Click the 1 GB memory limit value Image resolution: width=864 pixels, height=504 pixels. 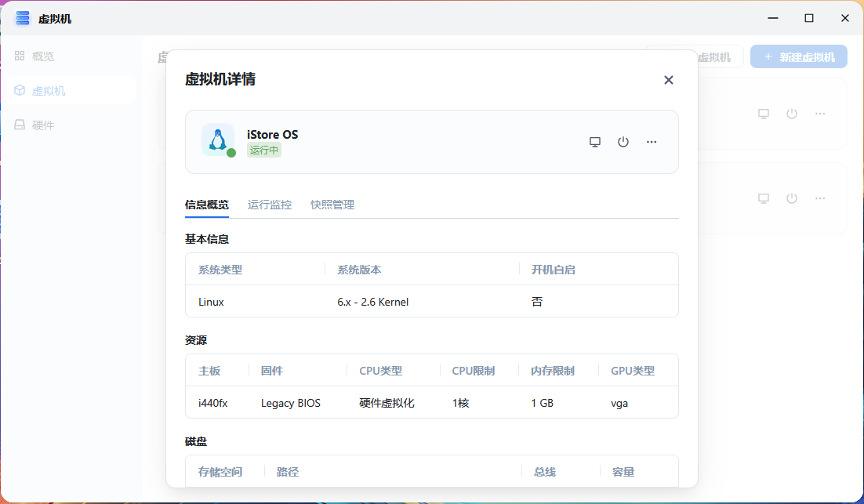[543, 403]
